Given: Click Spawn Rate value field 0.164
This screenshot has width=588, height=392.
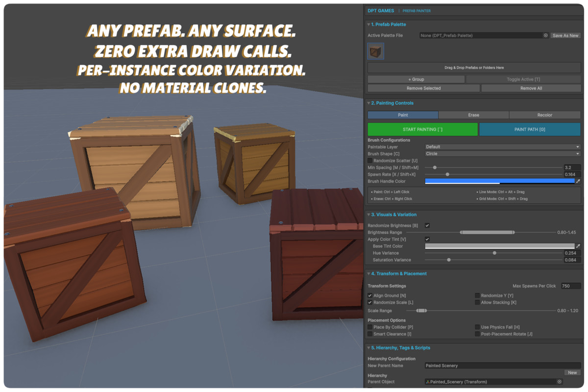Looking at the screenshot, I should 572,174.
